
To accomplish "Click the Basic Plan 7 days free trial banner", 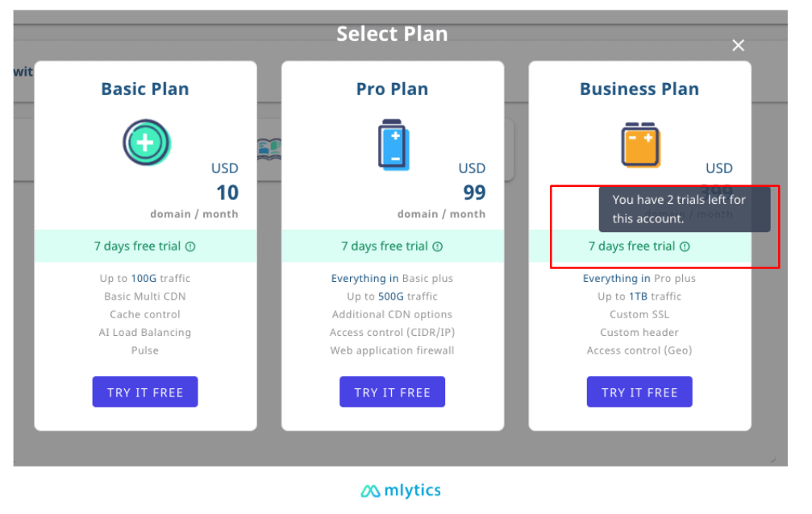I will (145, 246).
